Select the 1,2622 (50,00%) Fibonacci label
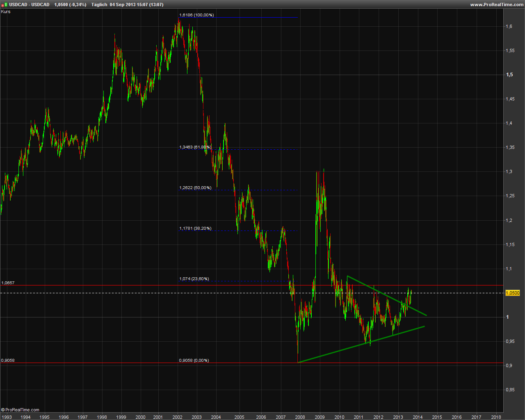Viewport: 525px width, 420px height. pos(195,187)
